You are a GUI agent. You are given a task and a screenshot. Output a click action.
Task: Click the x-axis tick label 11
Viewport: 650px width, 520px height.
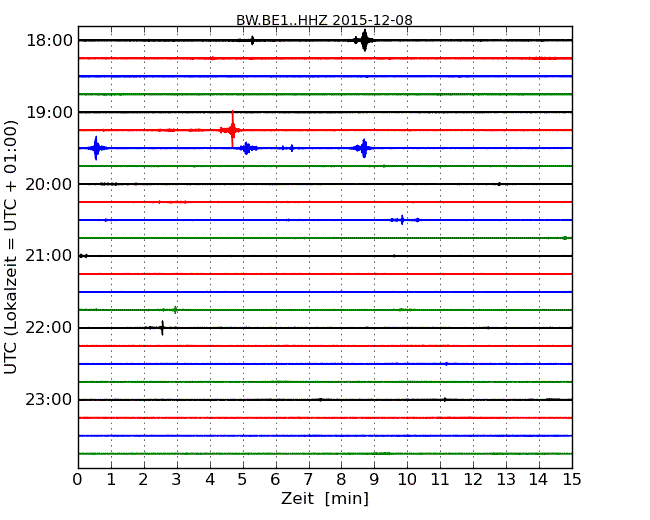pyautogui.click(x=440, y=479)
